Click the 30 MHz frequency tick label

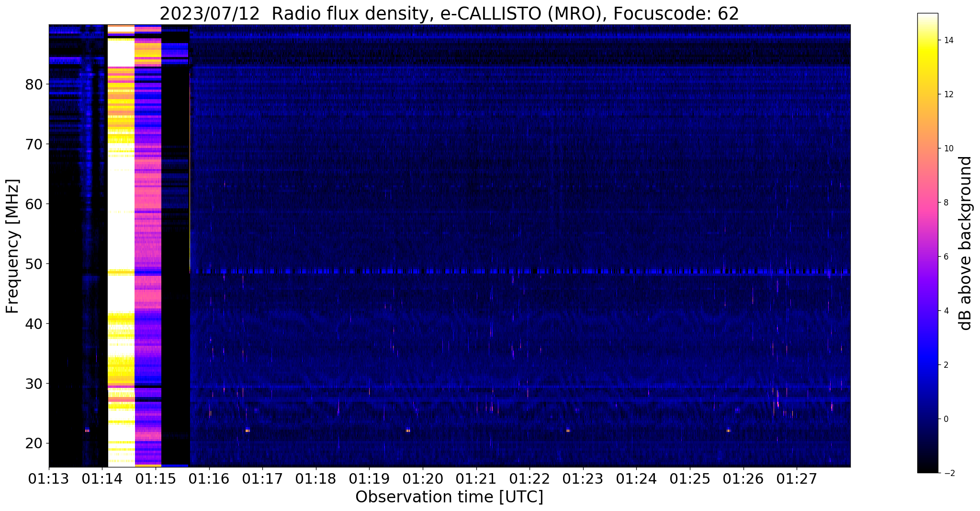(33, 384)
